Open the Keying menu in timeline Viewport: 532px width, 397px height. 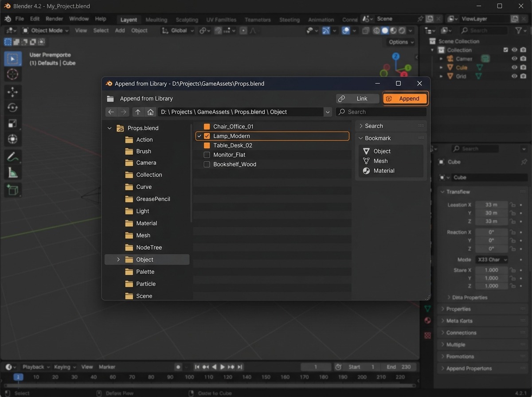[65, 367]
